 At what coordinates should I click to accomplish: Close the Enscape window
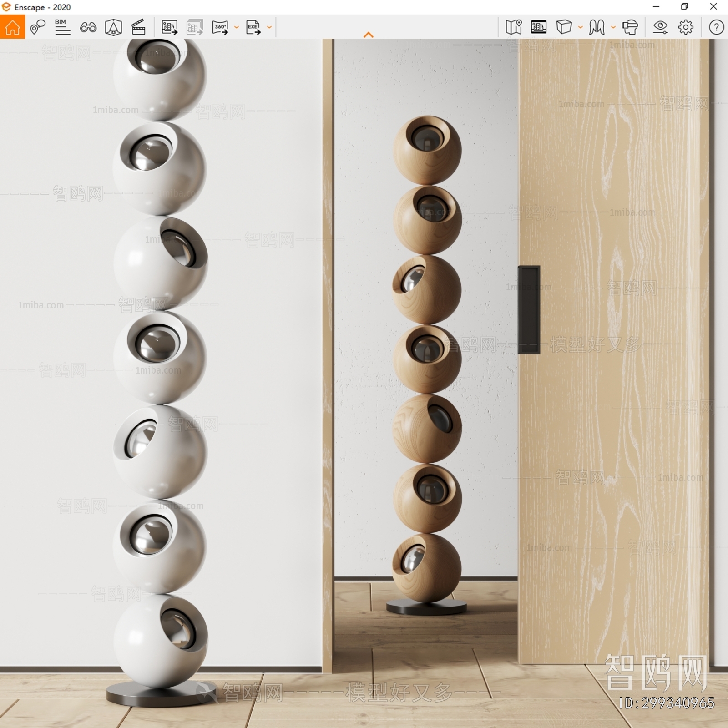(713, 6)
